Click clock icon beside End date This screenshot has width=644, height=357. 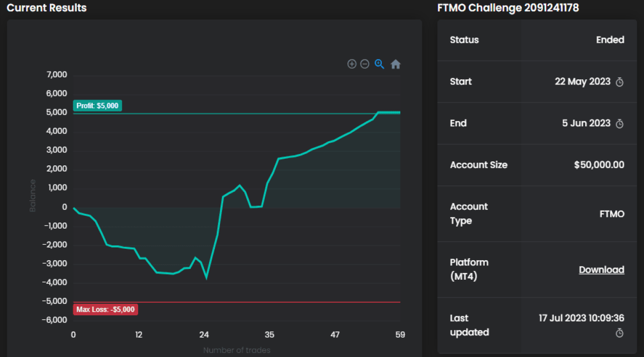(x=620, y=124)
